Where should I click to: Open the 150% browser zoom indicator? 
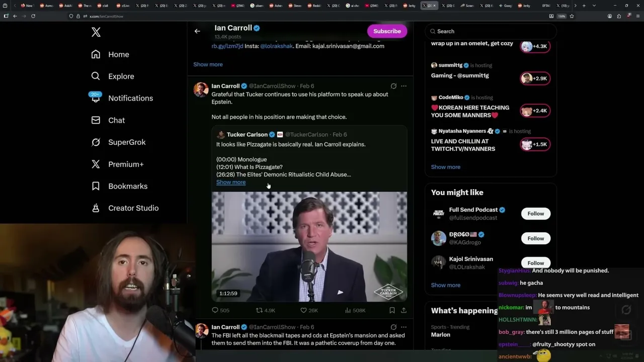(562, 16)
